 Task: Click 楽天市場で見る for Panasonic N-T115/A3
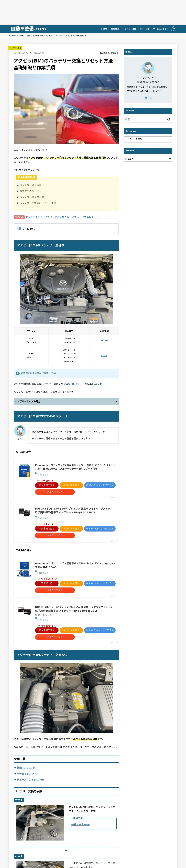point(47,583)
